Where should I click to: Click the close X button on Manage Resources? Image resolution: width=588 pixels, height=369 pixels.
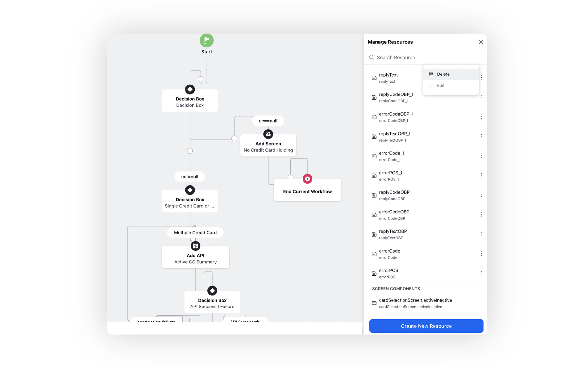(481, 42)
